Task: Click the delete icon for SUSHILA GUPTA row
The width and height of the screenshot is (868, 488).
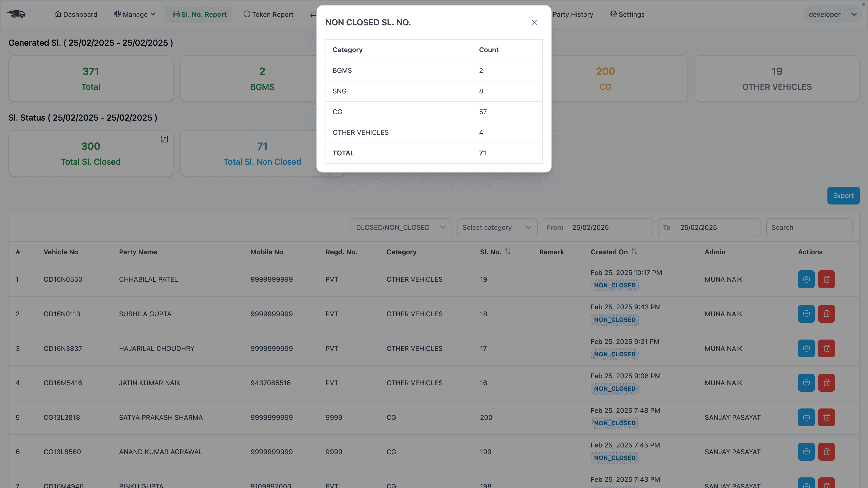Action: (827, 313)
